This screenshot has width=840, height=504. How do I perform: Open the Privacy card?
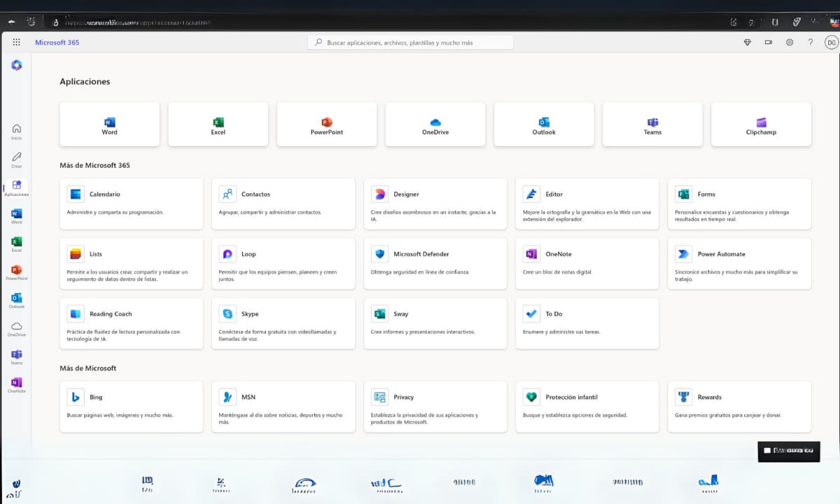435,407
